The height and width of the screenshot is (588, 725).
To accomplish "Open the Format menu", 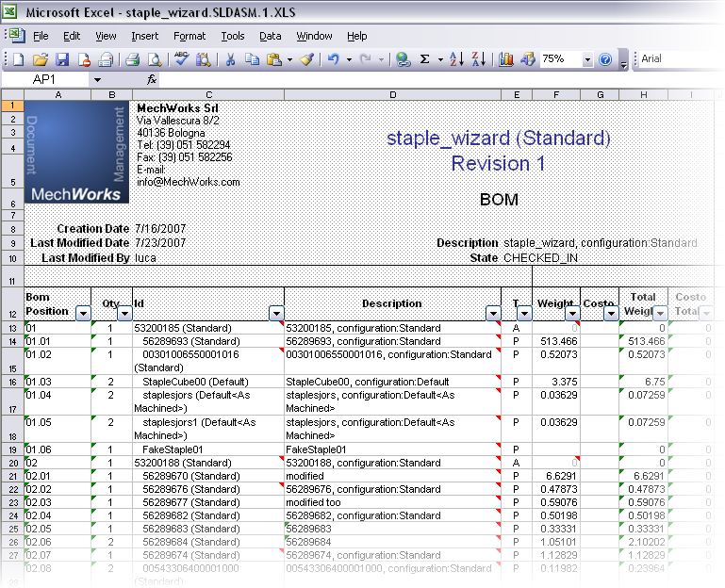I will 189,36.
